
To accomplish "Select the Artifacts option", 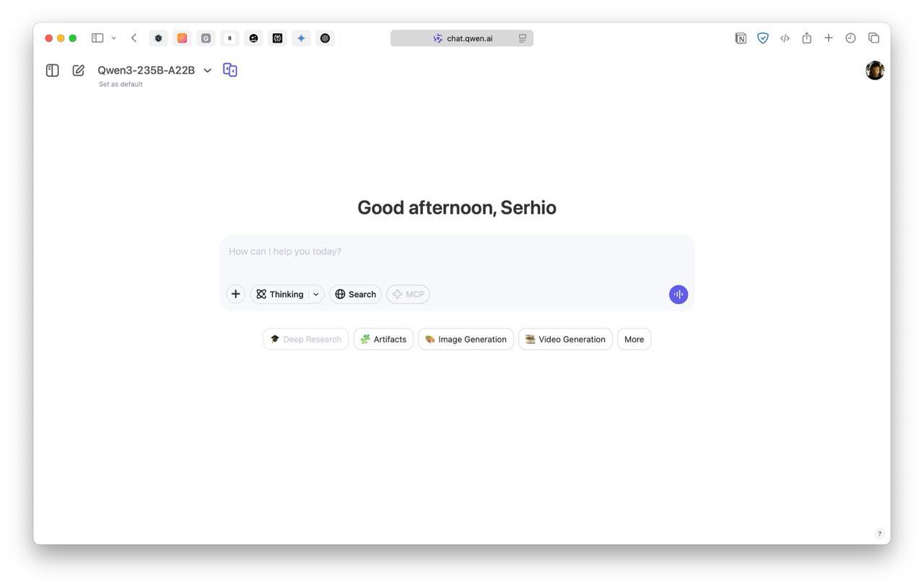I will pos(383,340).
